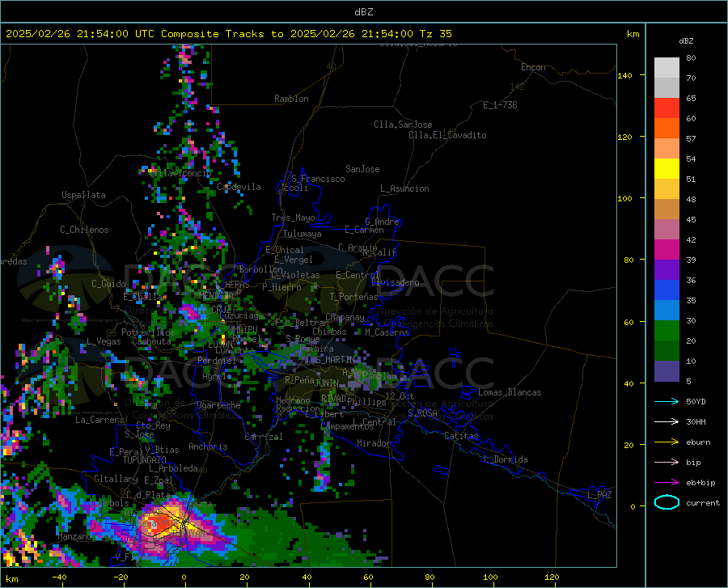Image resolution: width=728 pixels, height=588 pixels.
Task: Click the C_Chilenos map label
Action: pyautogui.click(x=84, y=230)
